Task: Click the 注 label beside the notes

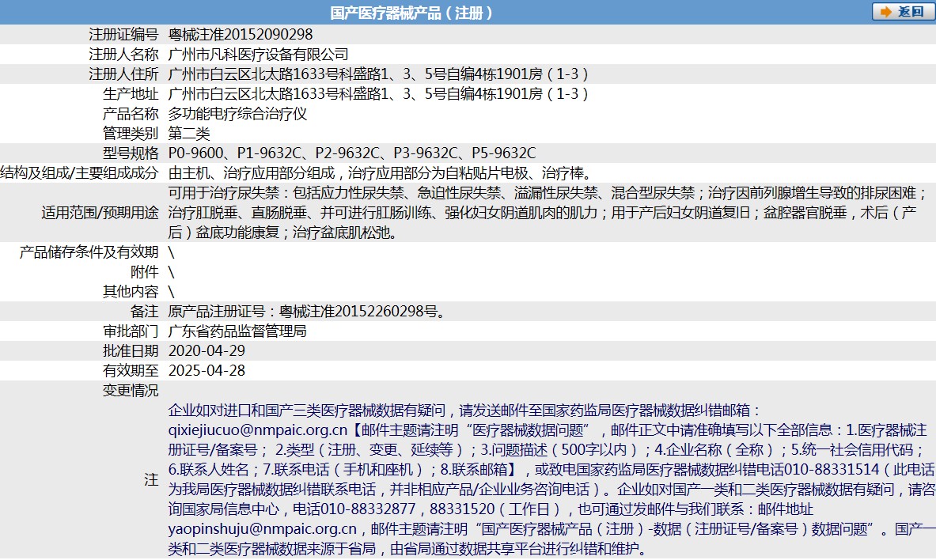Action: click(x=152, y=479)
